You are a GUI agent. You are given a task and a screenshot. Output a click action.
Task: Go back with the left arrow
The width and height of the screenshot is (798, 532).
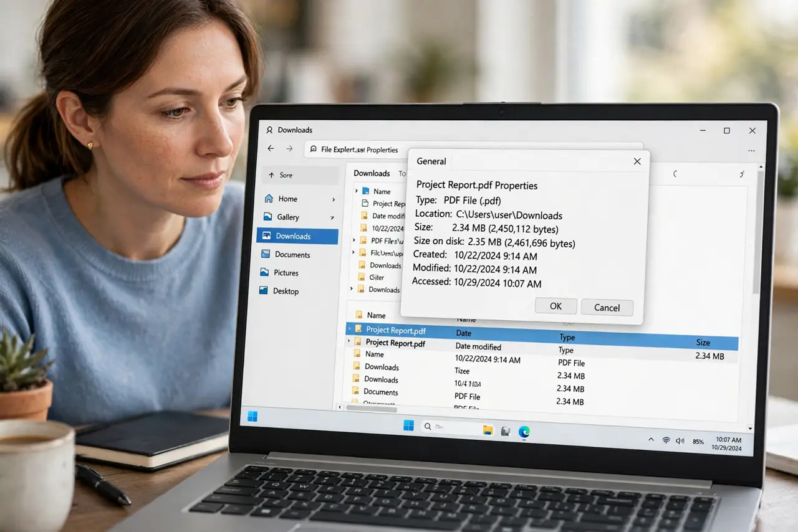271,148
